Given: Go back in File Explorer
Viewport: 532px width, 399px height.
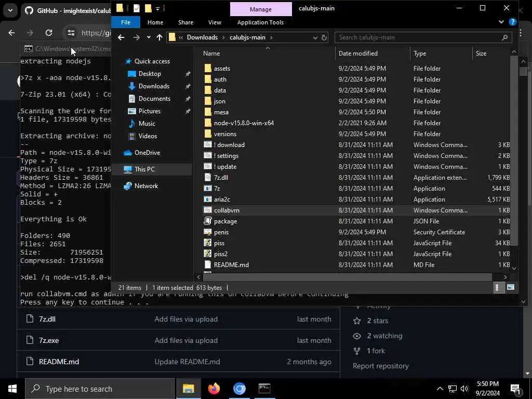Looking at the screenshot, I should pyautogui.click(x=121, y=37).
